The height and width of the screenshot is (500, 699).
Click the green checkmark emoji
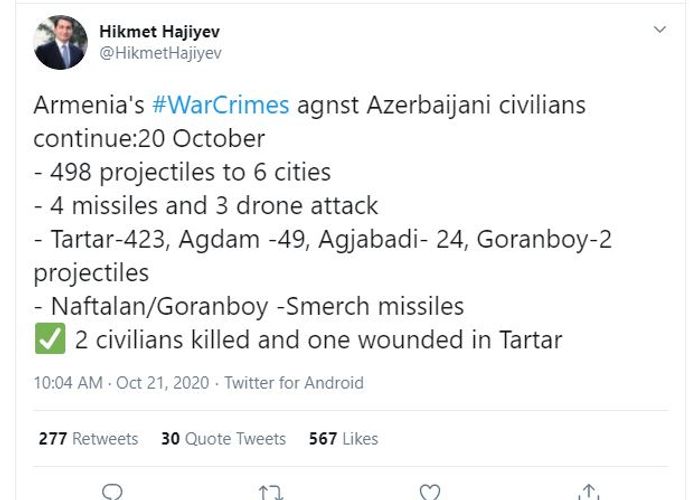(x=48, y=340)
